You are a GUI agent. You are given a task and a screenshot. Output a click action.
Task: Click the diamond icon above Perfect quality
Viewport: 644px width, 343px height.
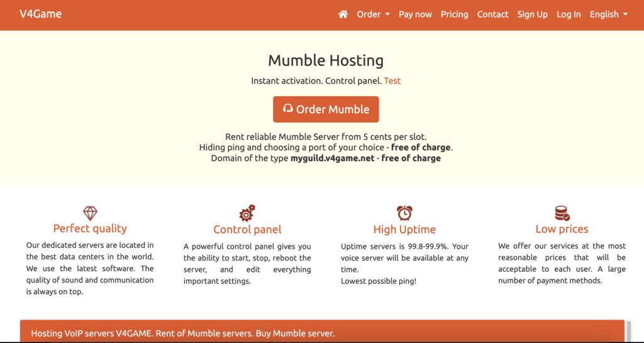point(90,213)
